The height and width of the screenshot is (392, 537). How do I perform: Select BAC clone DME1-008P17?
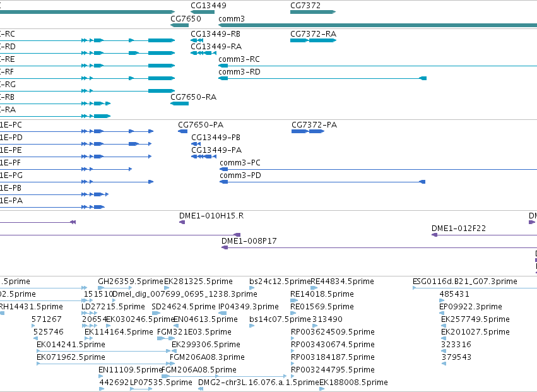pyautogui.click(x=249, y=241)
